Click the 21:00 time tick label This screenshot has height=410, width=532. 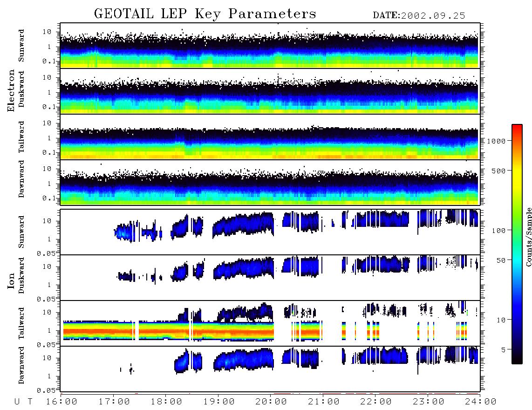point(324,402)
